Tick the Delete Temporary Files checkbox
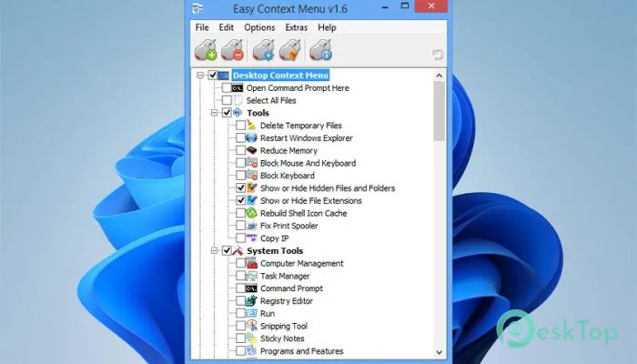Screen dimensions: 637x364 point(240,126)
